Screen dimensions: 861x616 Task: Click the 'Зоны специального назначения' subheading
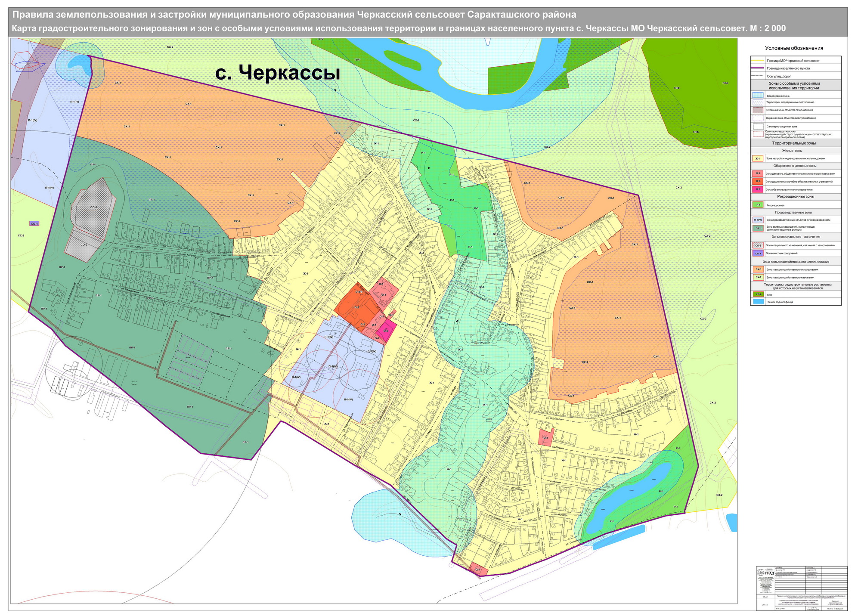(x=796, y=237)
